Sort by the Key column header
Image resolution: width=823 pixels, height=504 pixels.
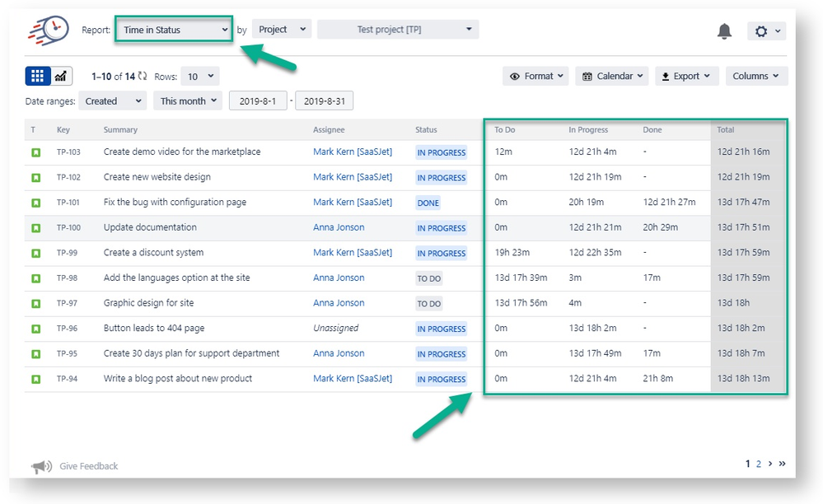(63, 129)
